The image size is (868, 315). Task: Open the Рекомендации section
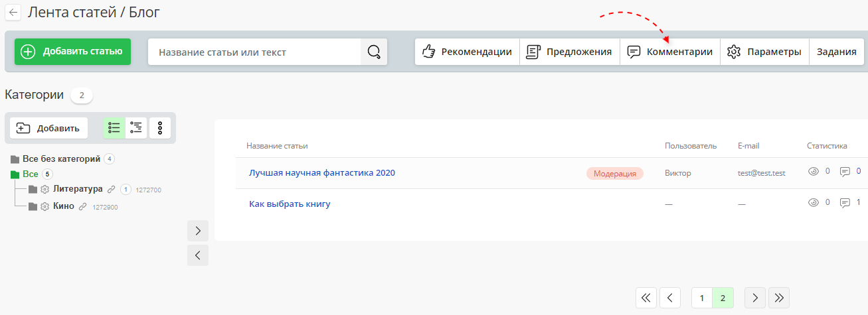point(467,52)
